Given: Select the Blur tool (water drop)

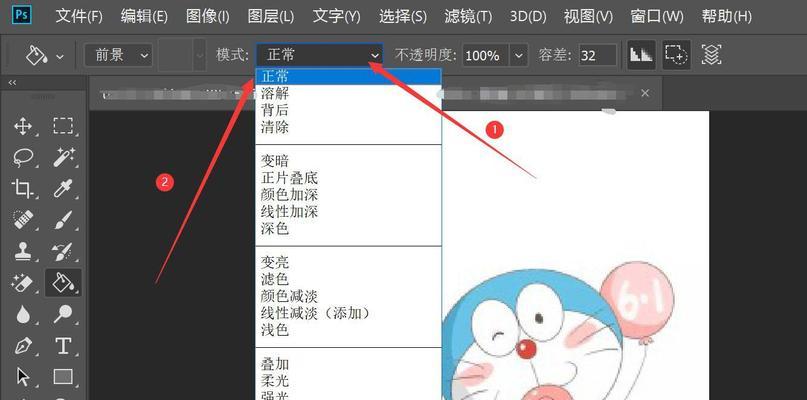Looking at the screenshot, I should [x=23, y=314].
